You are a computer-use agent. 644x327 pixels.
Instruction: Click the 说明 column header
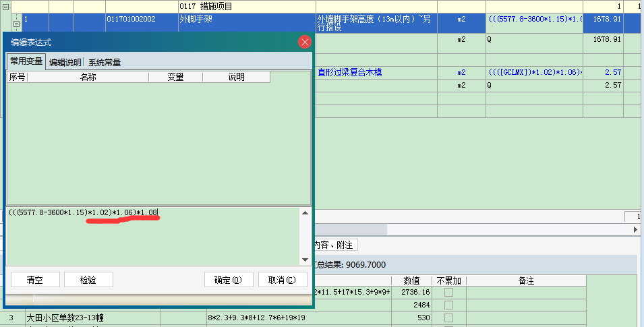[236, 77]
